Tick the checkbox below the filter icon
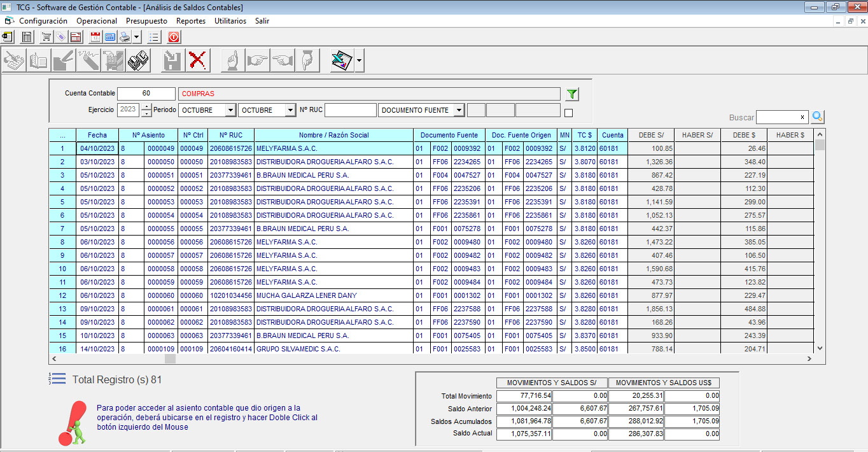Image resolution: width=868 pixels, height=452 pixels. (568, 113)
